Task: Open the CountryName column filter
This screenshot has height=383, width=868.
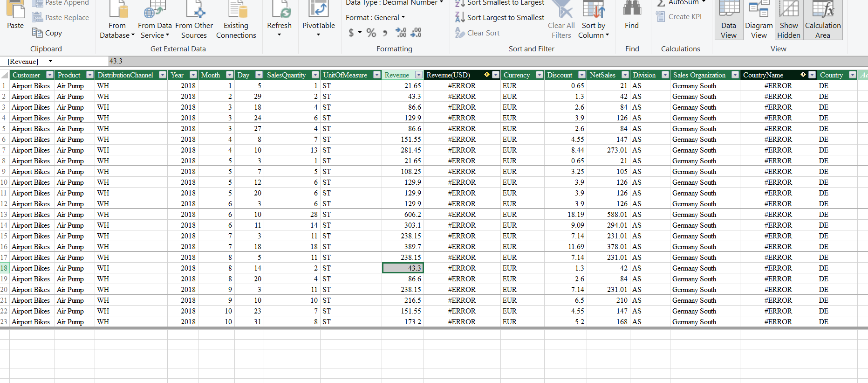Action: 812,75
